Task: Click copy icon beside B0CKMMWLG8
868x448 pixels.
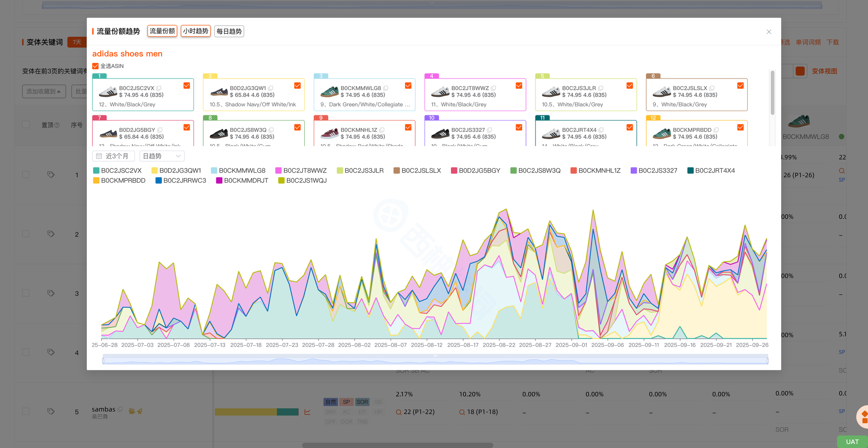Action: click(386, 88)
